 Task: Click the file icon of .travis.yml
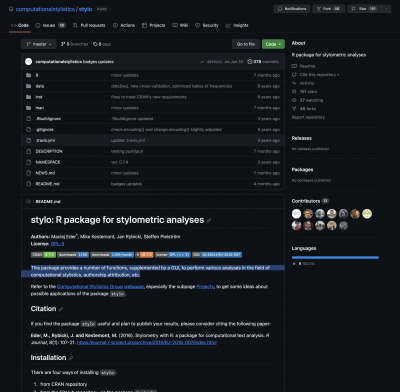[29, 140]
